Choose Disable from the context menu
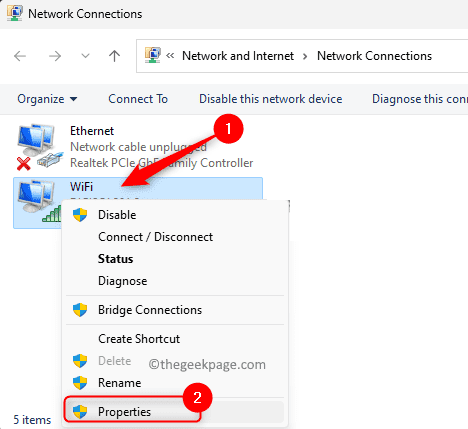Viewport: 468px width, 429px height. (x=117, y=215)
